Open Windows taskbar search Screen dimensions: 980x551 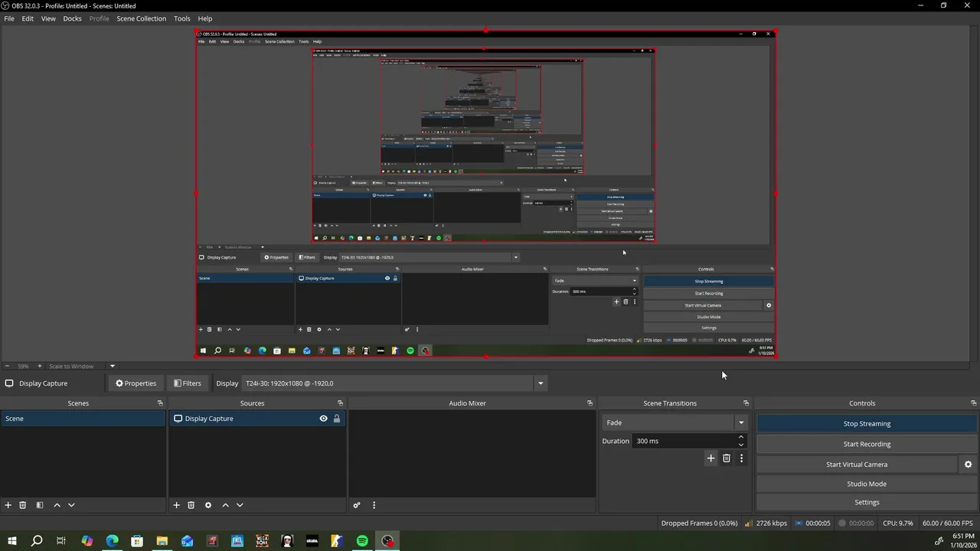[37, 541]
